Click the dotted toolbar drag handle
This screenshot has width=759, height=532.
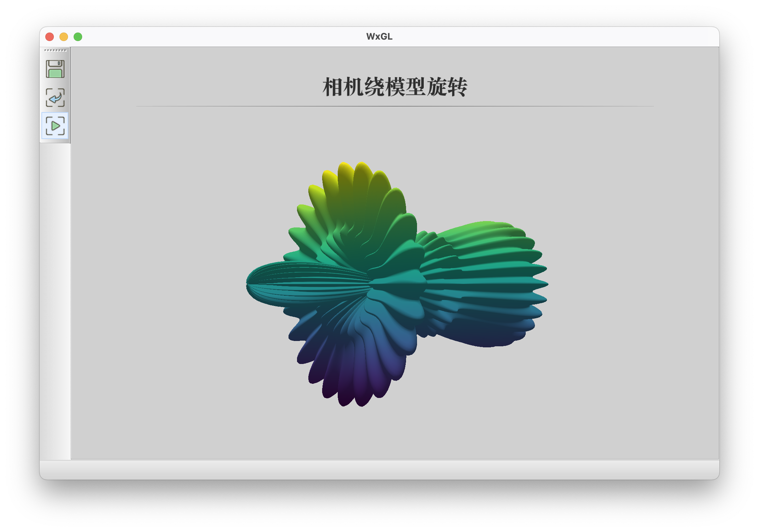point(55,51)
